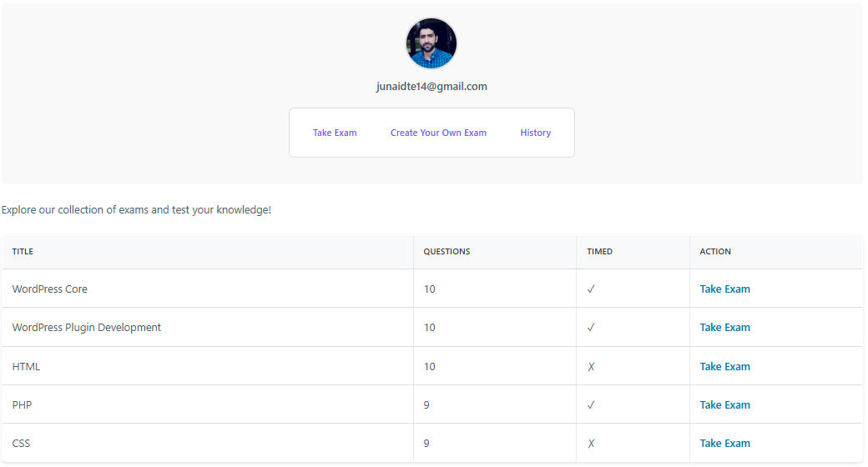Click the Timed column header
This screenshot has width=868, height=467.
tap(599, 252)
